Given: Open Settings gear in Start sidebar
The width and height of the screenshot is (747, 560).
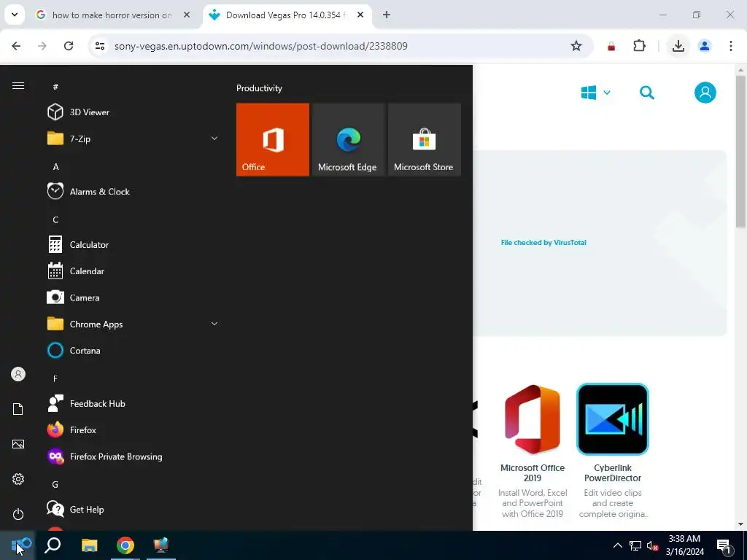Looking at the screenshot, I should (x=18, y=479).
